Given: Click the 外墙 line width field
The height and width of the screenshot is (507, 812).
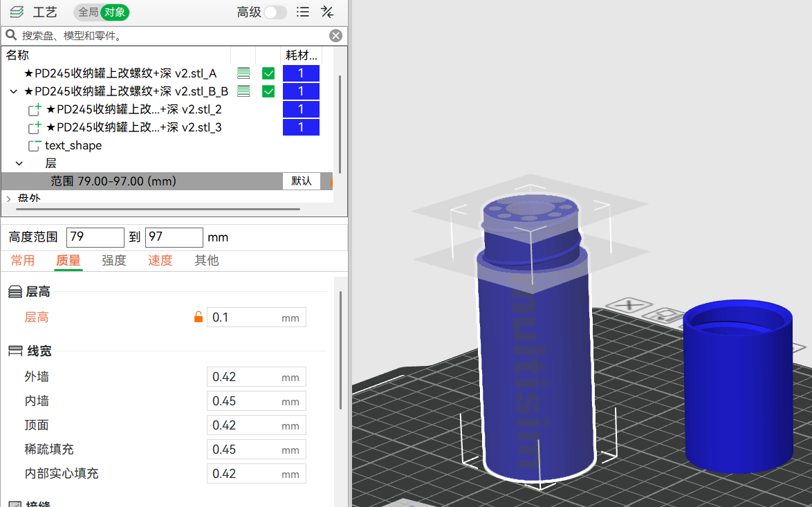Looking at the screenshot, I should (257, 377).
